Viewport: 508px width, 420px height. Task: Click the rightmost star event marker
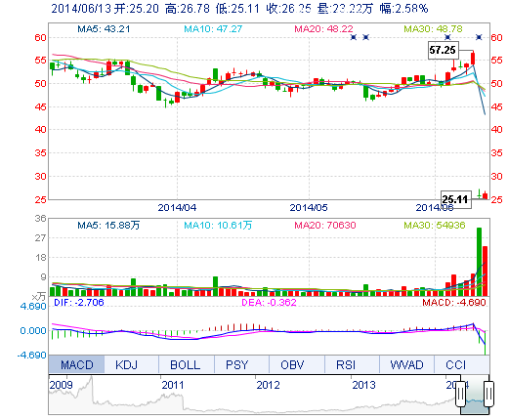479,37
